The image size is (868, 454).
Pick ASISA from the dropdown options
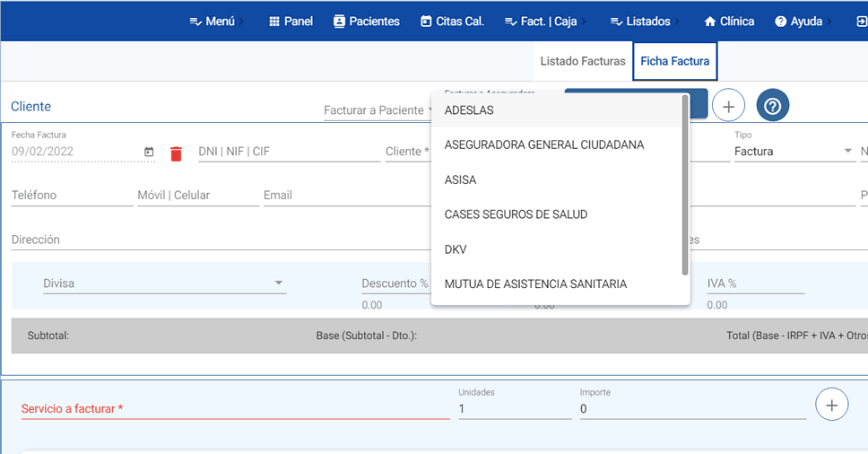460,180
